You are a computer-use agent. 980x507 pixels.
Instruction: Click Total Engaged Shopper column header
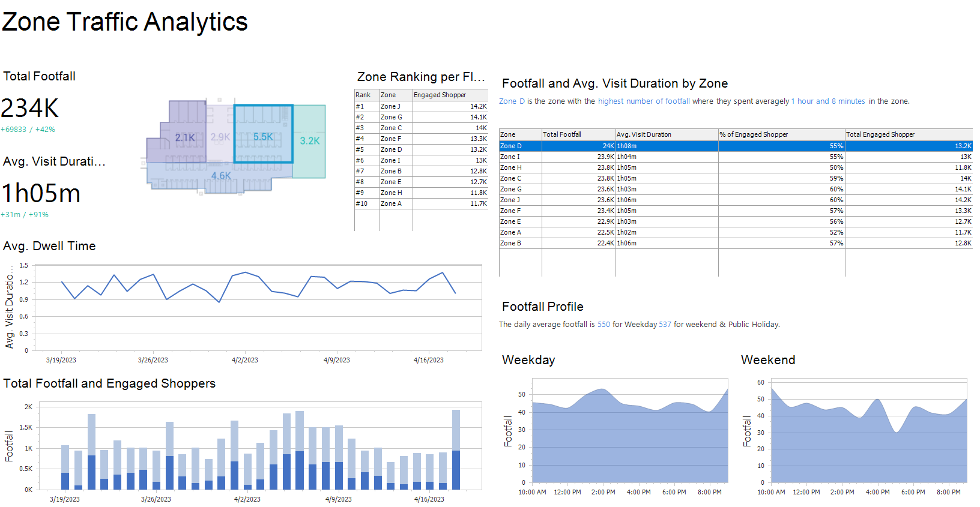pos(909,134)
